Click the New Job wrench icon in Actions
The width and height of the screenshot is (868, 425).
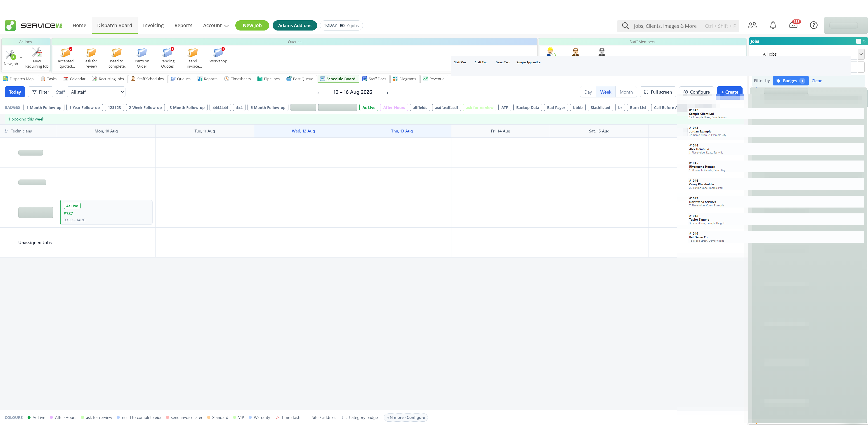click(10, 55)
